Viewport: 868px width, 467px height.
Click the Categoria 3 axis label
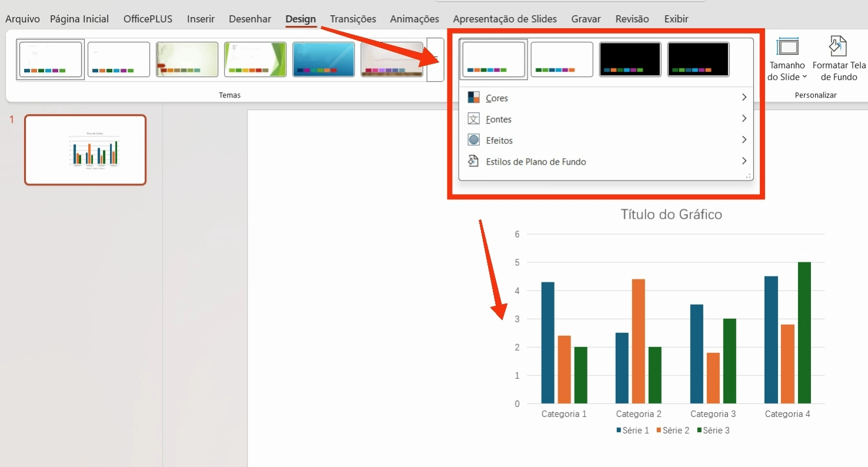[713, 414]
